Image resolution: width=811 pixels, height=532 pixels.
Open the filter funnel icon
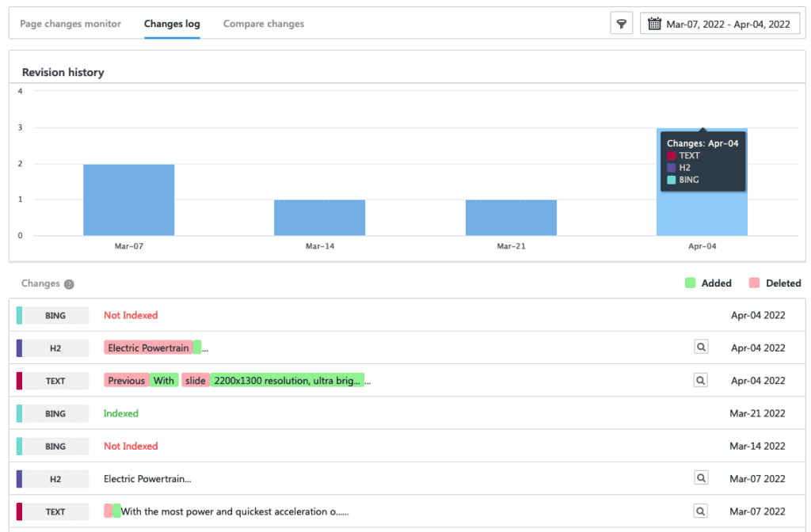(x=621, y=23)
